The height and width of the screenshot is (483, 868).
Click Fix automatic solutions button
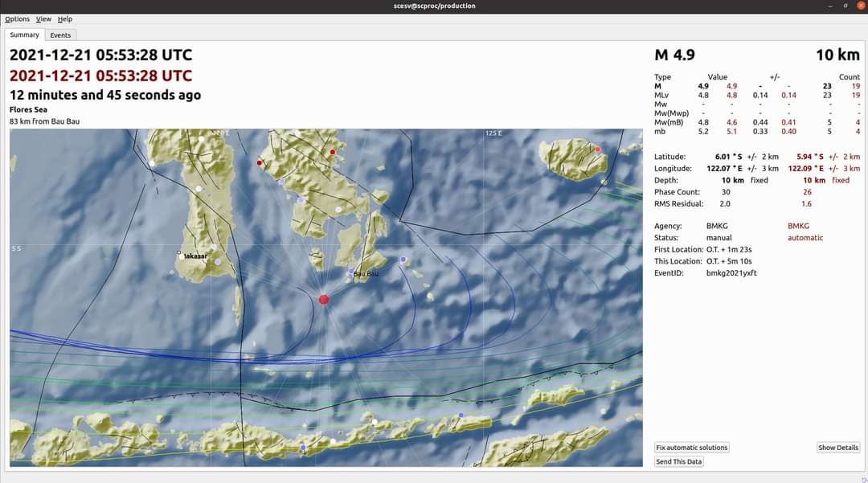691,448
